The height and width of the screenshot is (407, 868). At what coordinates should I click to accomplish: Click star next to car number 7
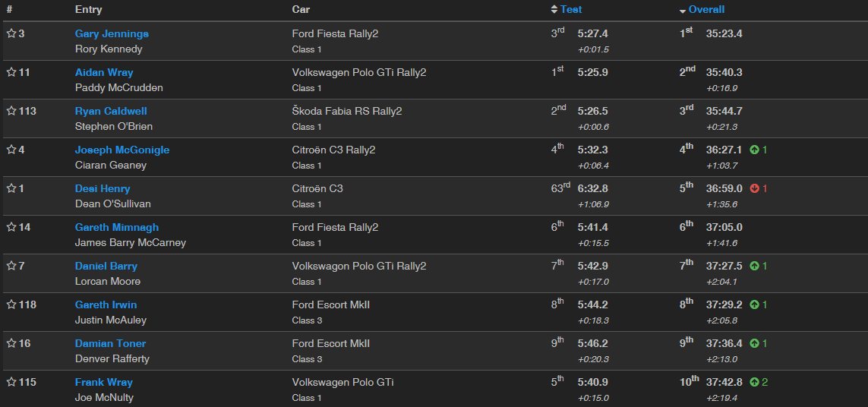pyautogui.click(x=11, y=266)
